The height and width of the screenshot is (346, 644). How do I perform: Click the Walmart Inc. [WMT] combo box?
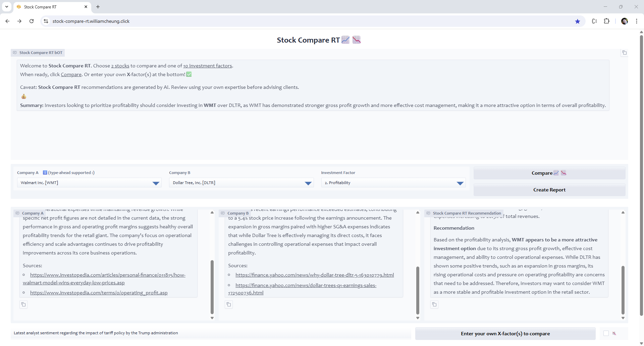(89, 183)
